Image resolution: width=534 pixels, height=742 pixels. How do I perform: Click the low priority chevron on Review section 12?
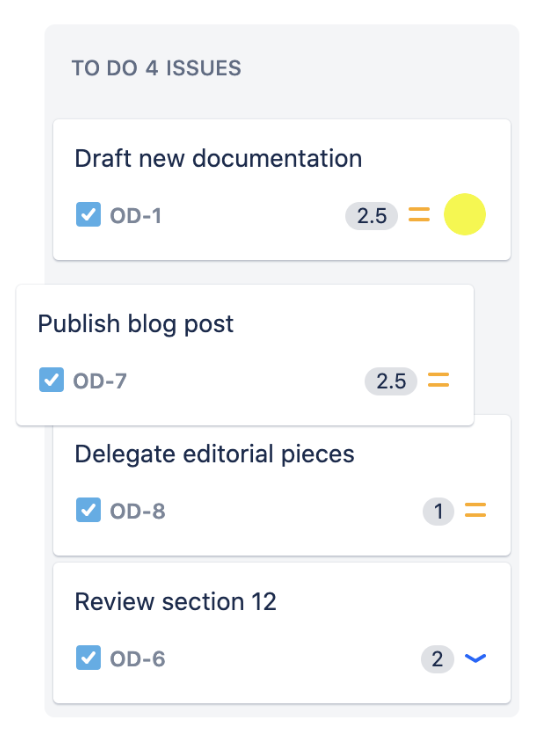click(x=475, y=658)
